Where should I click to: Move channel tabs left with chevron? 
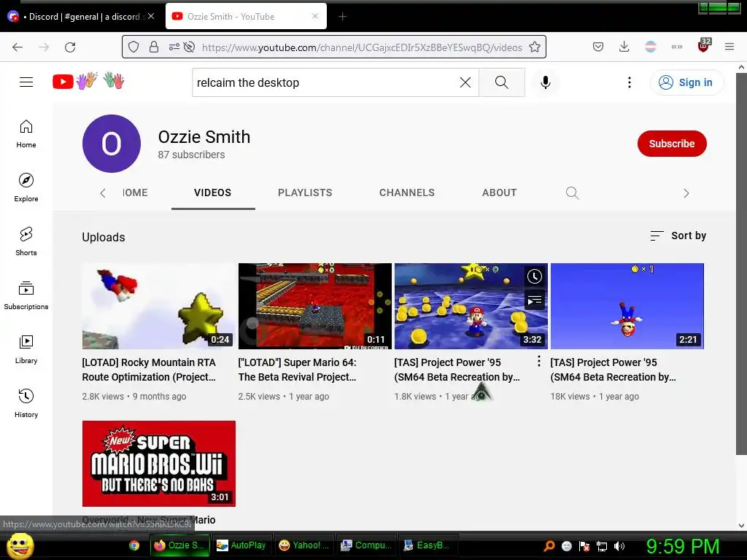[x=102, y=192]
